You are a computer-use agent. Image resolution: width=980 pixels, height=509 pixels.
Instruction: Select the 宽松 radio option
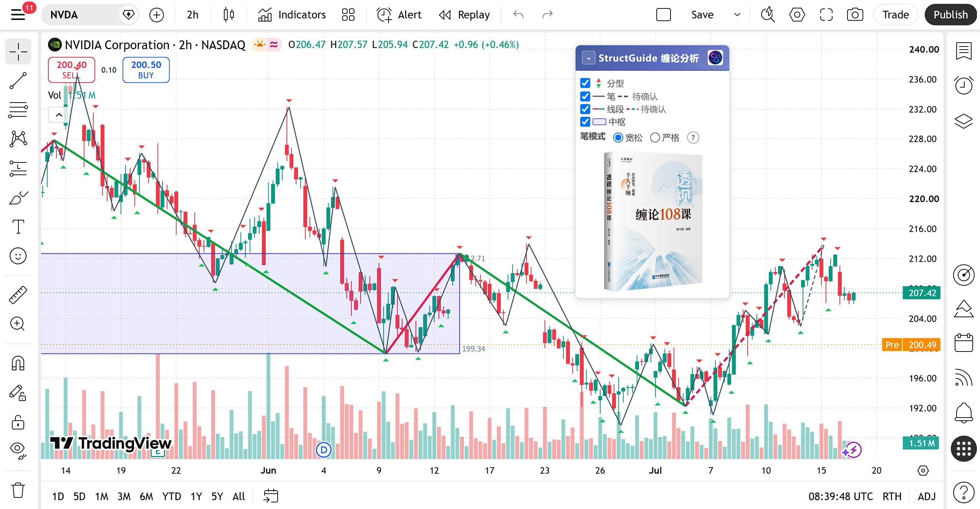pos(618,138)
